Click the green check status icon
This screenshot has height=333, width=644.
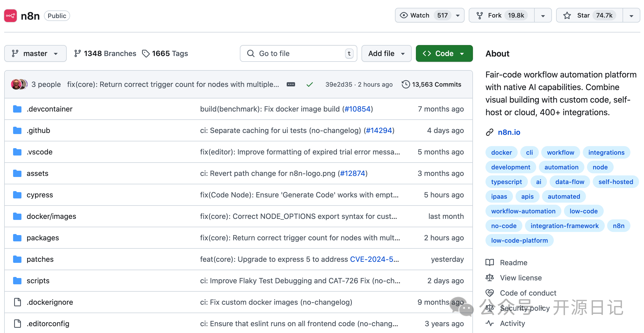(x=310, y=84)
